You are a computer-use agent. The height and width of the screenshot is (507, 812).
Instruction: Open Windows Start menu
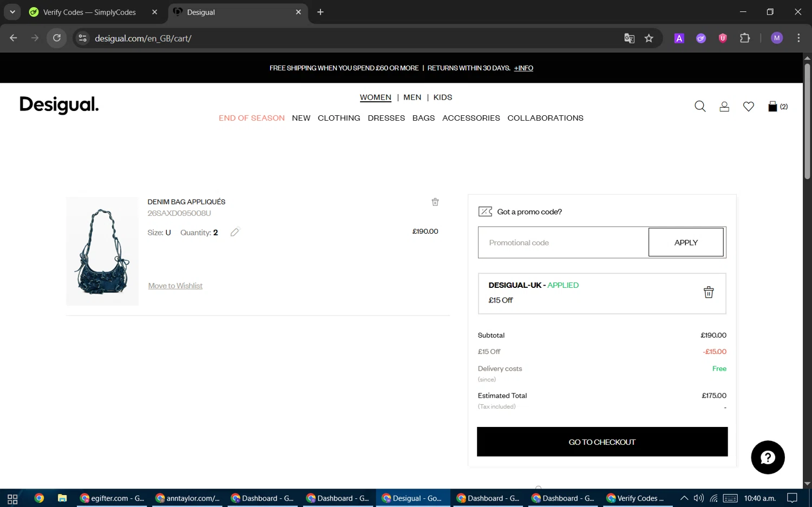[12, 498]
